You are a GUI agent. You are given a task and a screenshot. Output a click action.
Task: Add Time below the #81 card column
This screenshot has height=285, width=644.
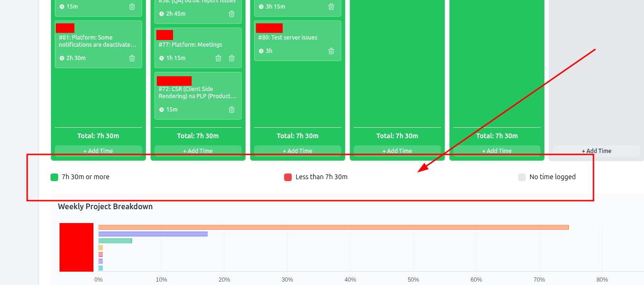coord(98,151)
